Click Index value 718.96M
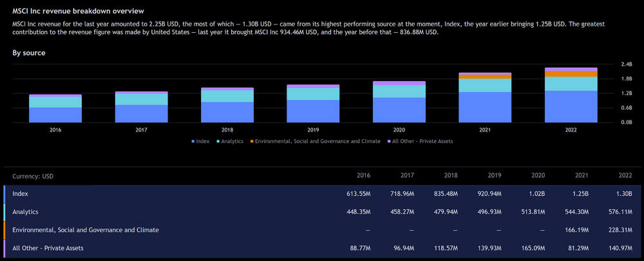This screenshot has width=644, height=261. [402, 193]
